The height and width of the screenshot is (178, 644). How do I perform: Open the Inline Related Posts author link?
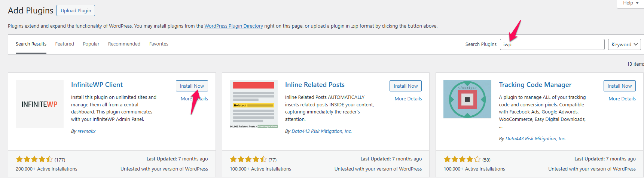coord(321,131)
